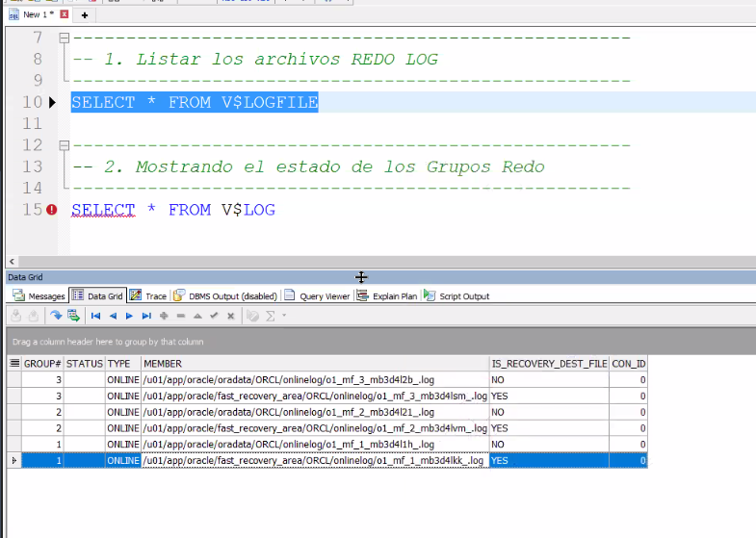
Task: Open the grid column chooser icon
Action: click(13, 364)
